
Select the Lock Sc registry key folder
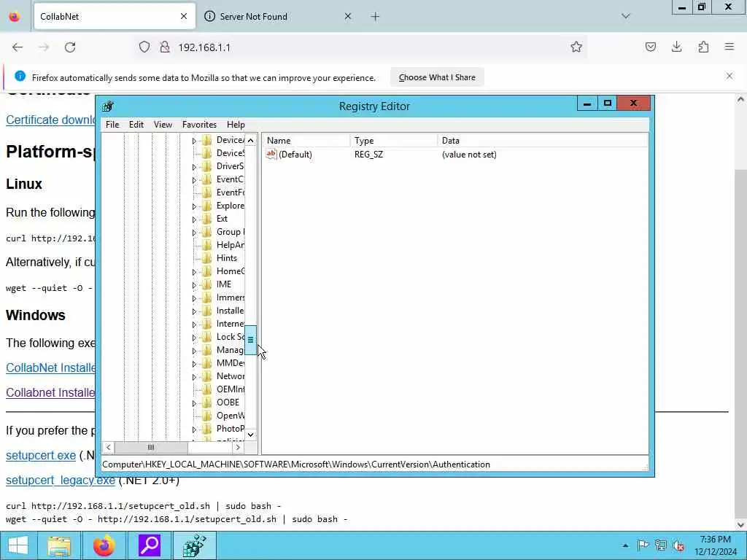pyautogui.click(x=230, y=337)
